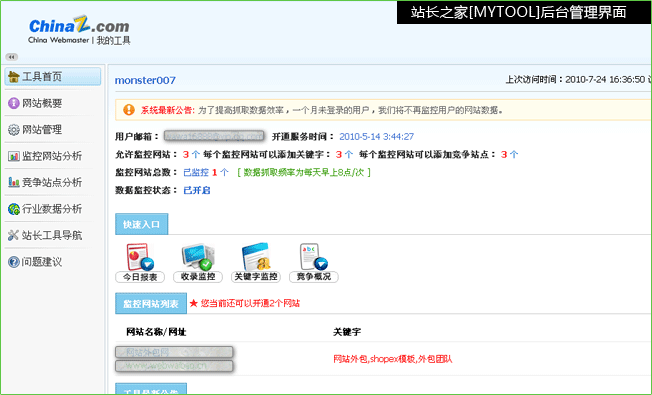
Task: Click the 竞争概况 document icon
Action: click(x=314, y=257)
